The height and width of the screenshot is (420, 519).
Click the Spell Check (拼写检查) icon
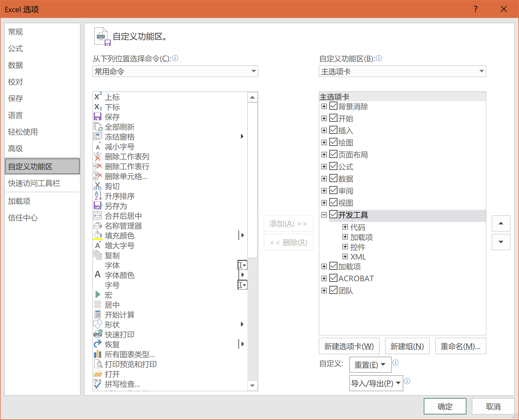coord(97,384)
